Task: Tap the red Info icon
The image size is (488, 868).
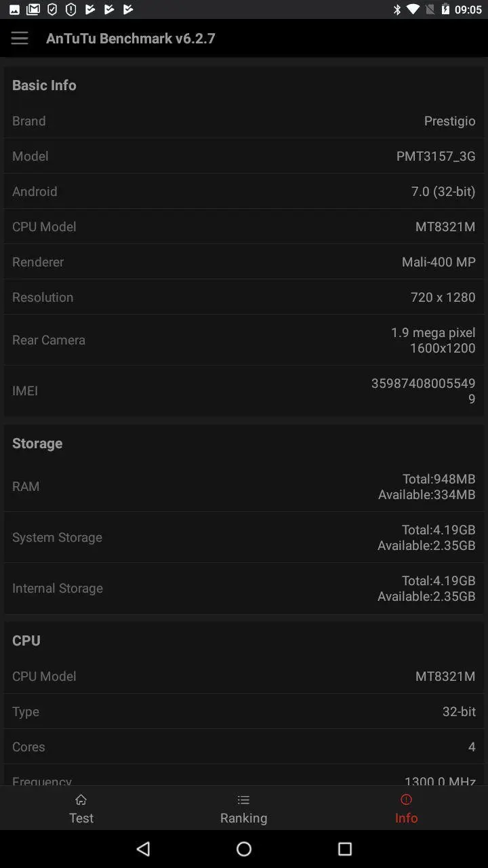Action: tap(406, 800)
